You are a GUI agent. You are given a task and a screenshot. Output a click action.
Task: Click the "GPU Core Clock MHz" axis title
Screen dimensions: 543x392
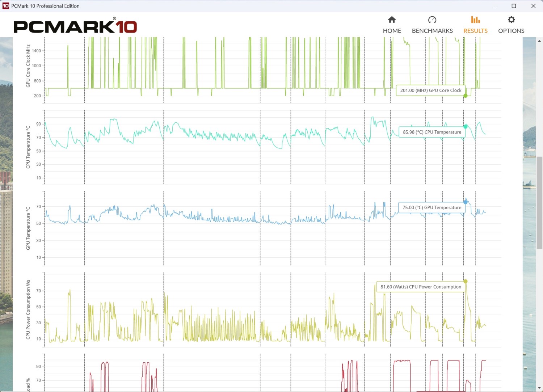28,66
